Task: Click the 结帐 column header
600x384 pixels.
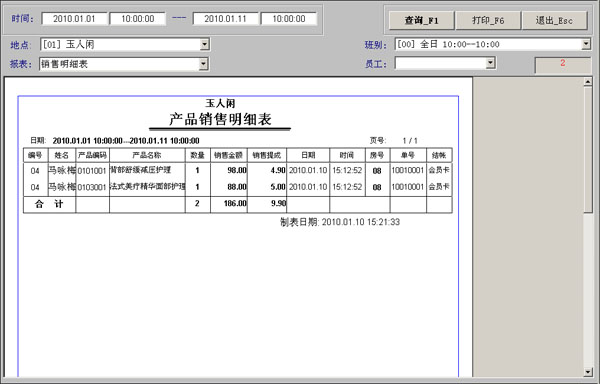Action: point(439,155)
